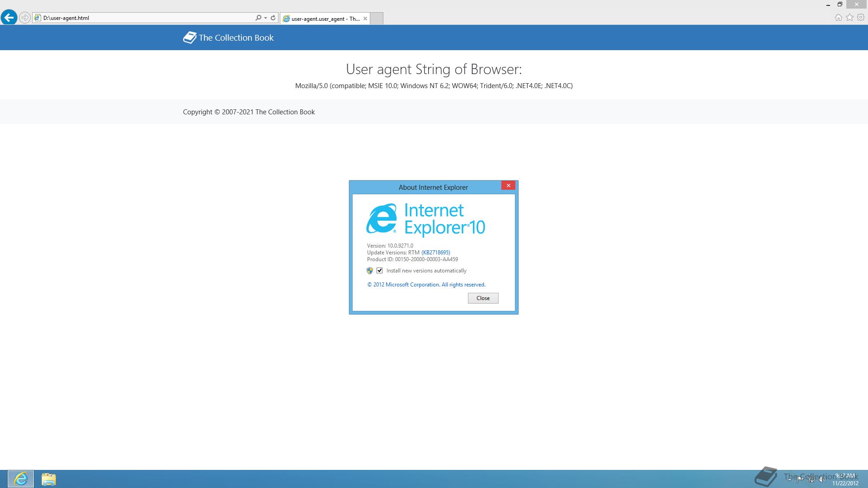Open a new blank tab
This screenshot has height=488, width=868.
[x=377, y=19]
